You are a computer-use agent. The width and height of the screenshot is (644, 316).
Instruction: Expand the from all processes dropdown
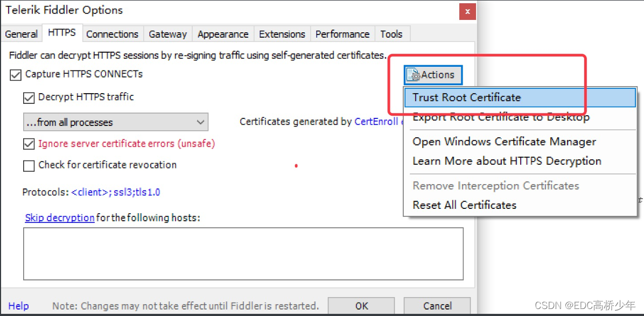[x=115, y=122]
